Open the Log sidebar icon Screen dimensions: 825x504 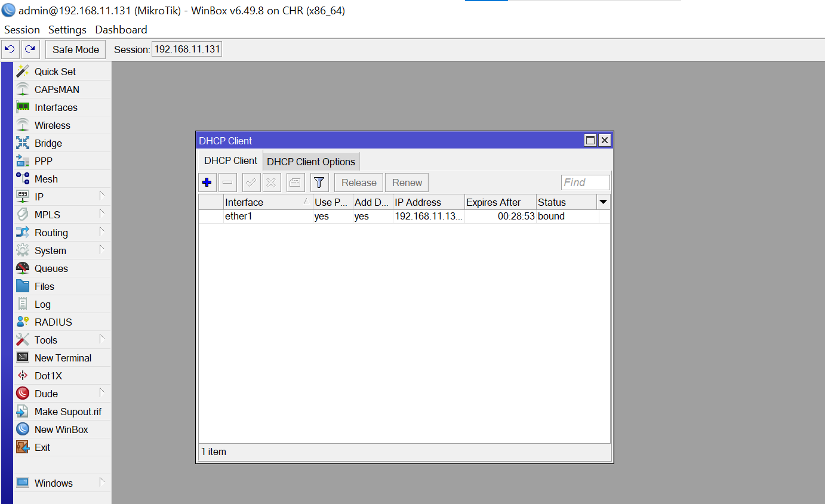point(23,304)
